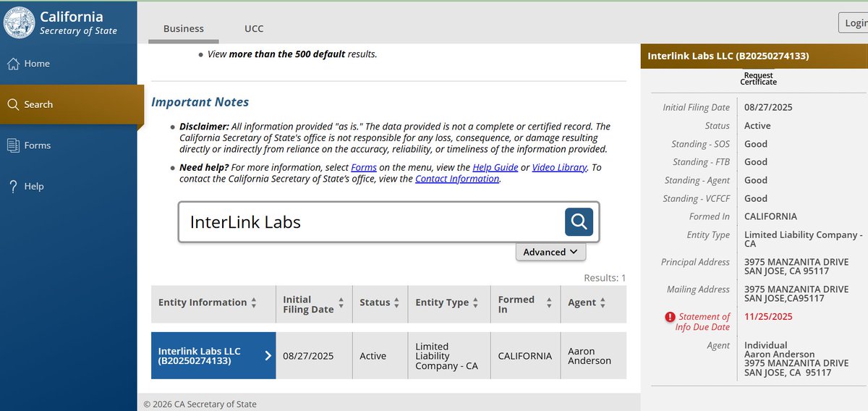Click the Standing - FTB label in detail panel

coord(701,162)
